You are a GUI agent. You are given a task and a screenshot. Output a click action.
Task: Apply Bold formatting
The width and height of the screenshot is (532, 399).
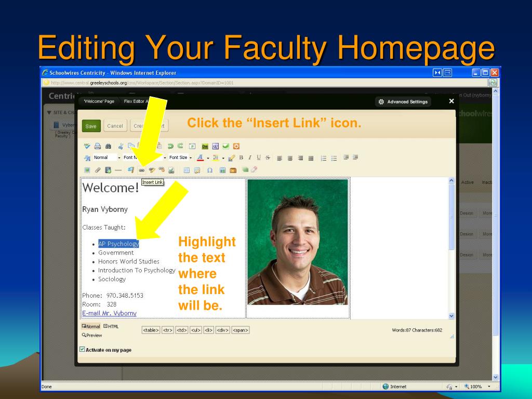point(241,157)
